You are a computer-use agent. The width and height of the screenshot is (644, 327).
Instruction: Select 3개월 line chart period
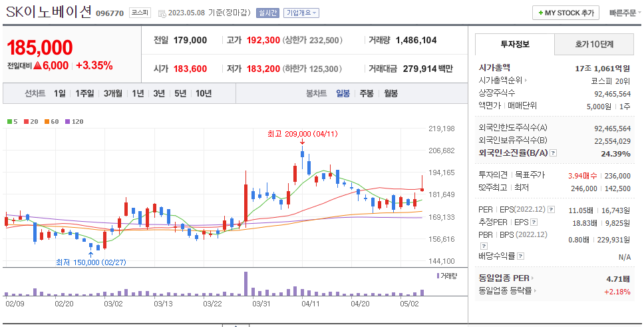tap(113, 94)
